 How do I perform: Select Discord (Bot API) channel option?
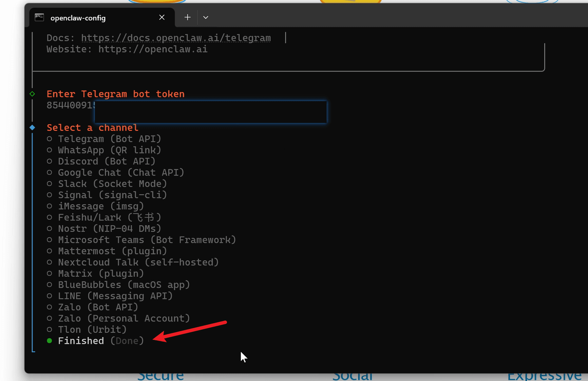click(x=107, y=161)
